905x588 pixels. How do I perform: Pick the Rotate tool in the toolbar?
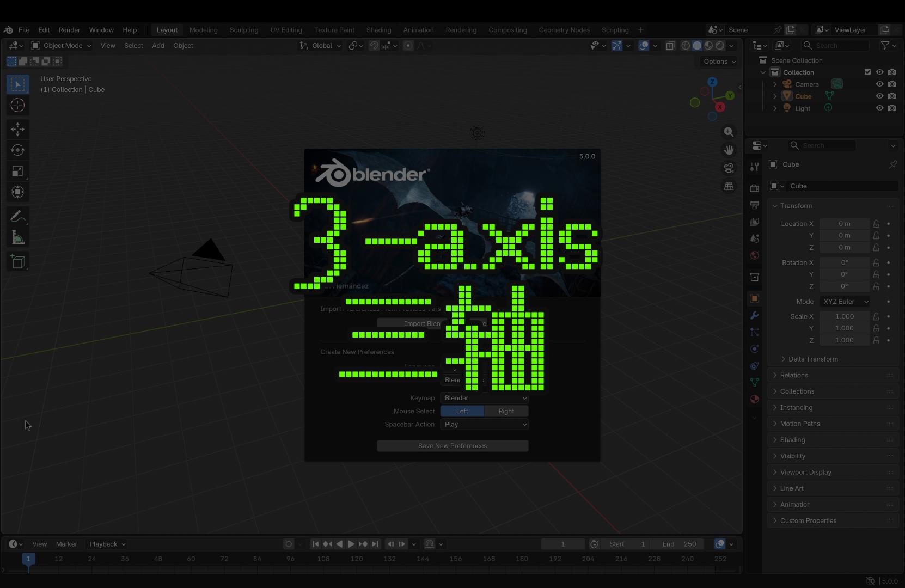[17, 150]
